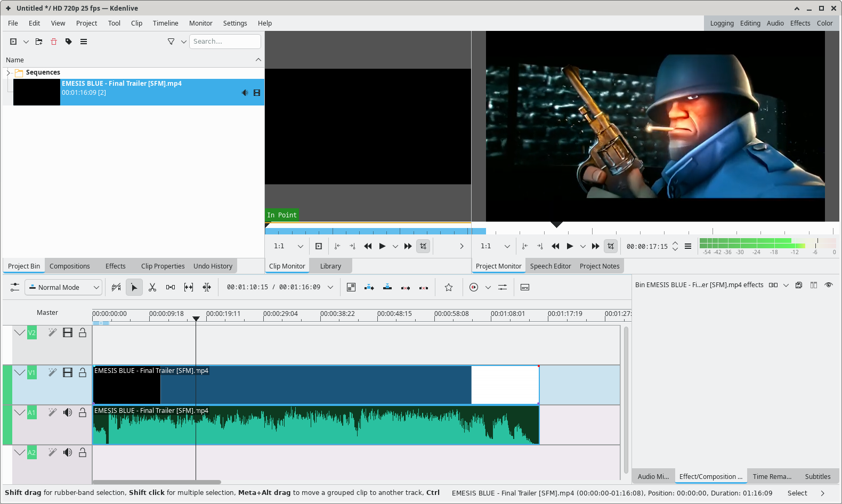The width and height of the screenshot is (842, 504).
Task: Choose the Slip tool
Action: point(189,287)
